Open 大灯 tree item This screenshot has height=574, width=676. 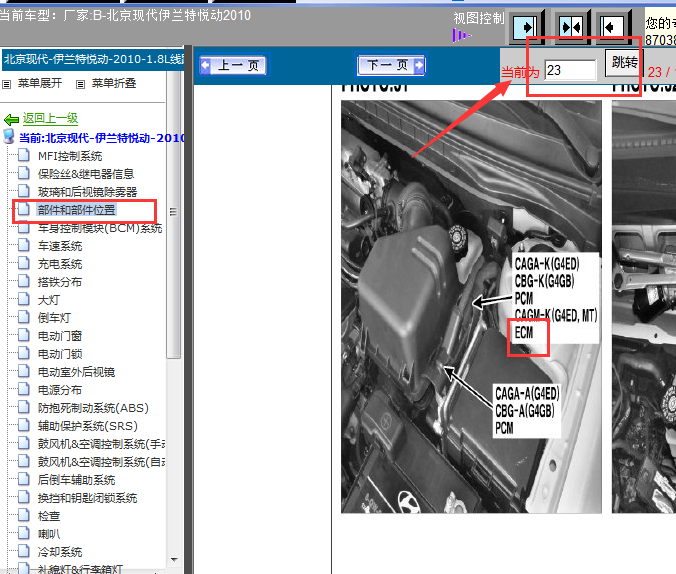click(48, 300)
